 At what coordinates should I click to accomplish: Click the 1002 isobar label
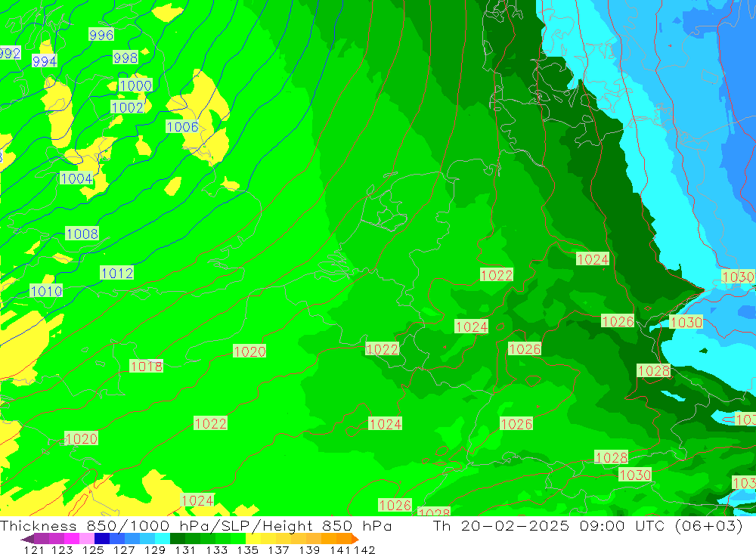tap(127, 107)
